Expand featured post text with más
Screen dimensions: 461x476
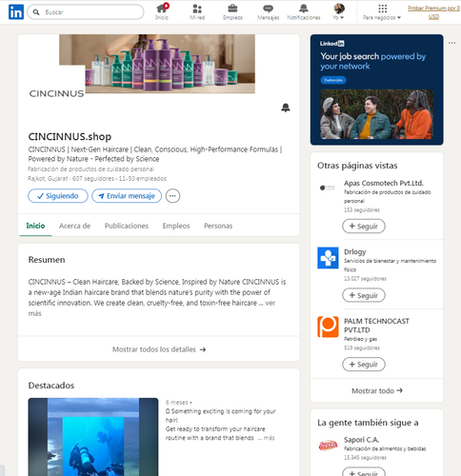(269, 438)
